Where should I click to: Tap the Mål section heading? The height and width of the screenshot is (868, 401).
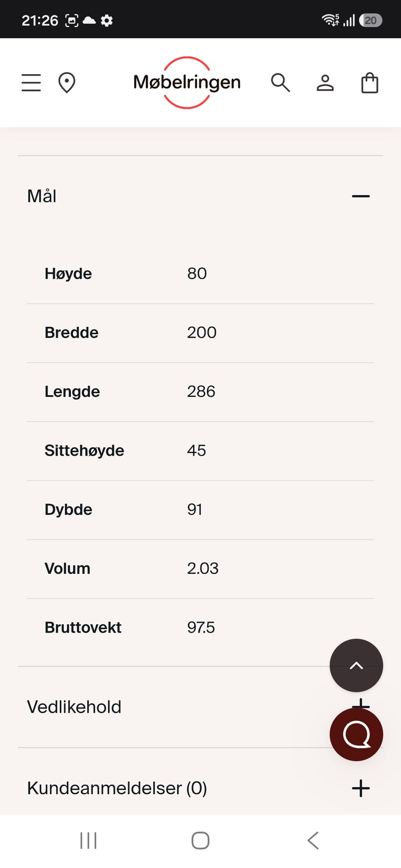tap(42, 196)
